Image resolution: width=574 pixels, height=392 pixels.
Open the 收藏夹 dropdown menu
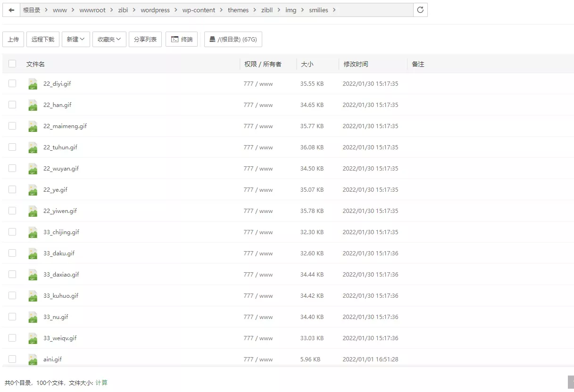109,40
